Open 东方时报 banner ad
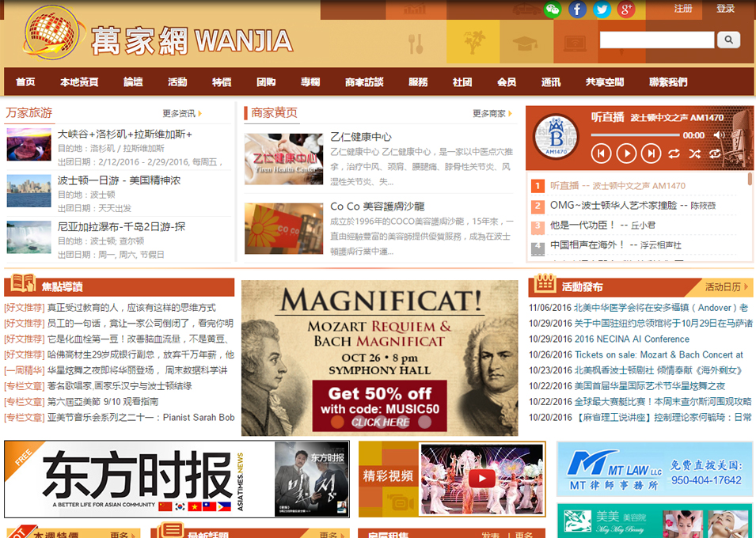The width and height of the screenshot is (756, 538). point(177,479)
